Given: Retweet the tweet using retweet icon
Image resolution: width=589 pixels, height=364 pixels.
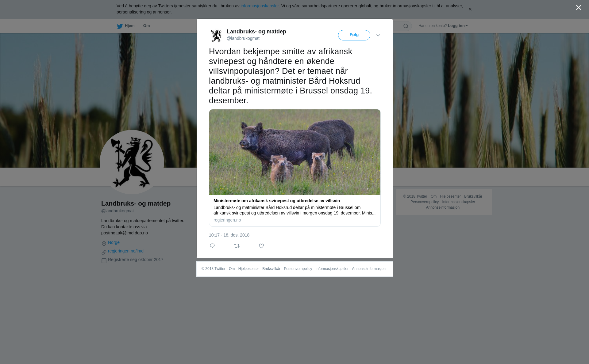Looking at the screenshot, I should 237,246.
